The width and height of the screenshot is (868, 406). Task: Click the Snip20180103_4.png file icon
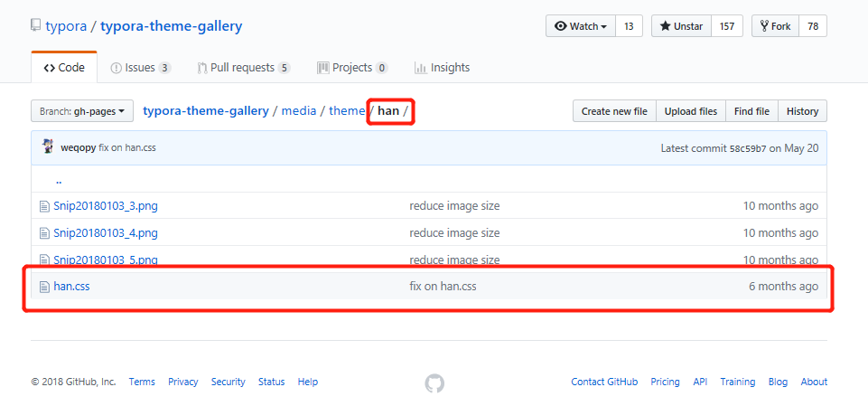(x=43, y=233)
